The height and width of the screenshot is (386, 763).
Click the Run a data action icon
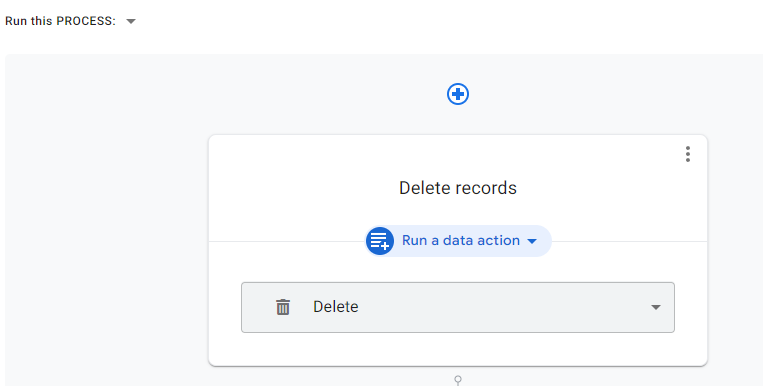tap(380, 240)
